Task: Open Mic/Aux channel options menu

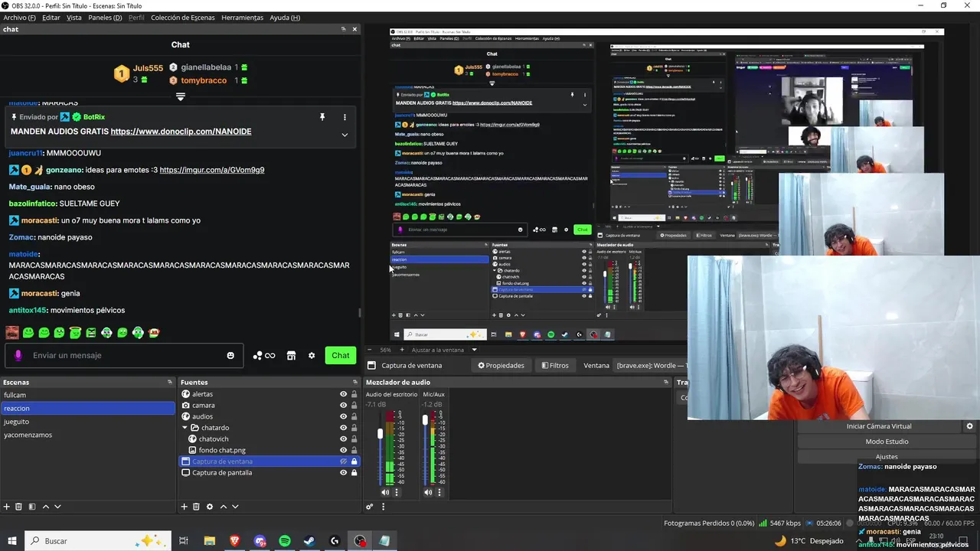Action: 439,492
